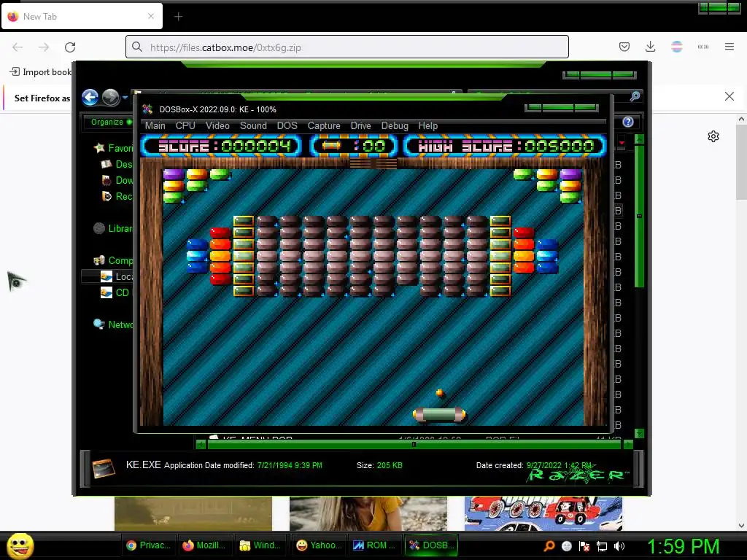Click the KE.EXE file icon in details pane
Image resolution: width=747 pixels, height=560 pixels.
pos(104,468)
